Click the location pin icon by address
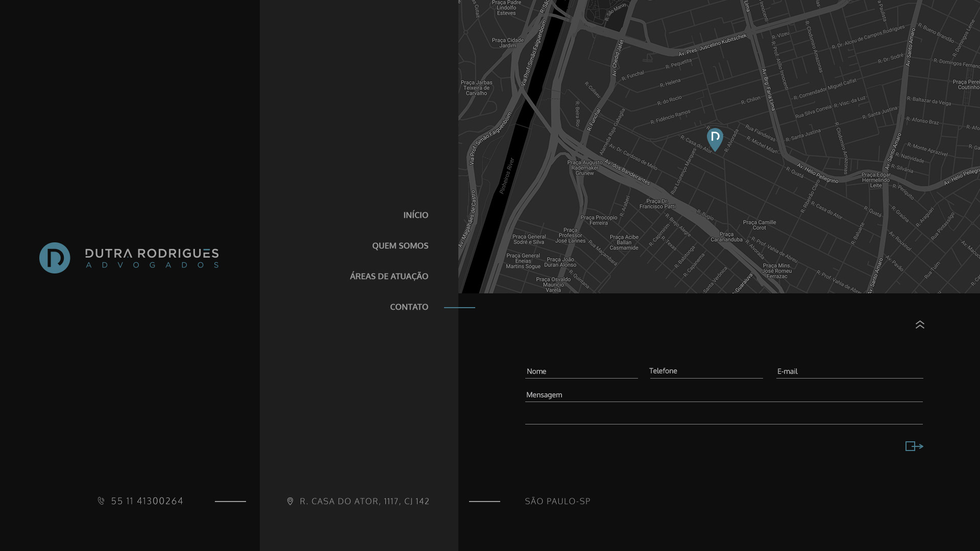This screenshot has height=551, width=980. click(x=290, y=502)
